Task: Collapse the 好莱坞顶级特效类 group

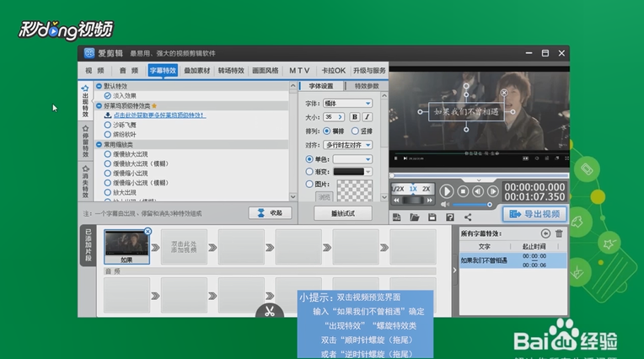Action: 99,106
